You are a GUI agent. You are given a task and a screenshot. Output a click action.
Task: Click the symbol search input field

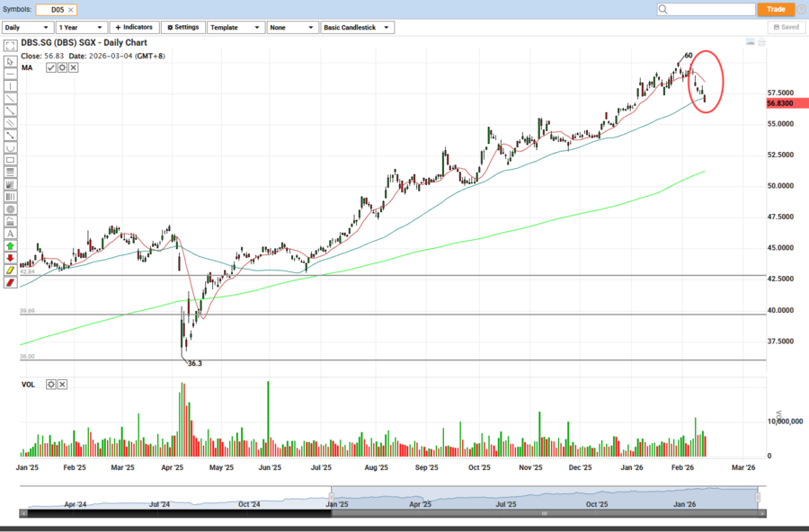(x=706, y=9)
